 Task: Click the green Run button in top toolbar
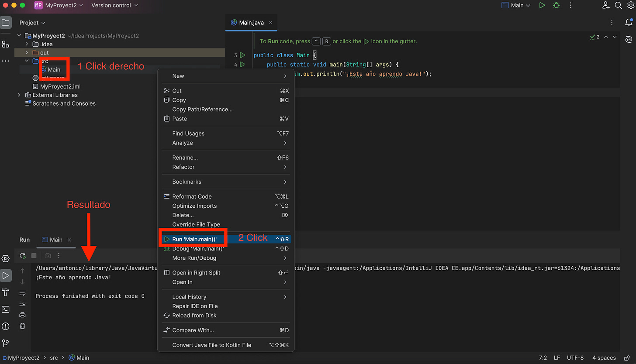click(x=542, y=5)
